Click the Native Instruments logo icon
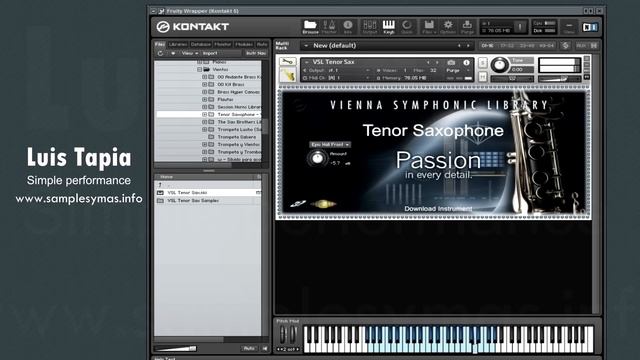640x360 pixels. coord(590,27)
